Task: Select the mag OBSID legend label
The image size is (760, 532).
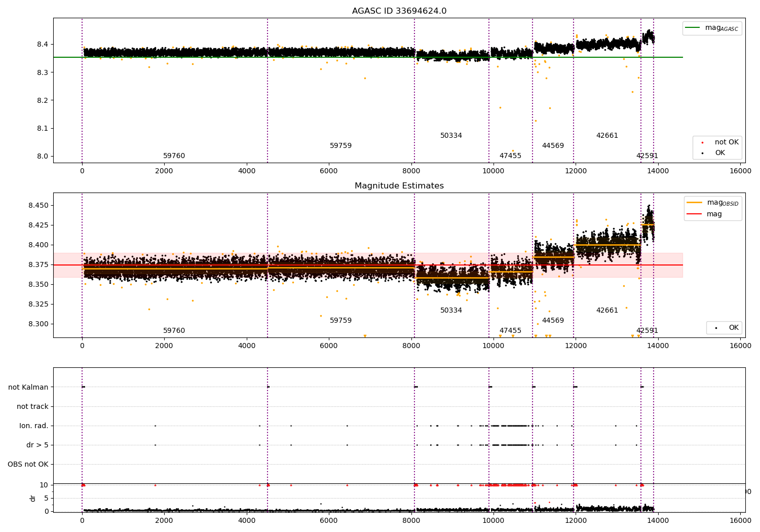Action: (723, 203)
